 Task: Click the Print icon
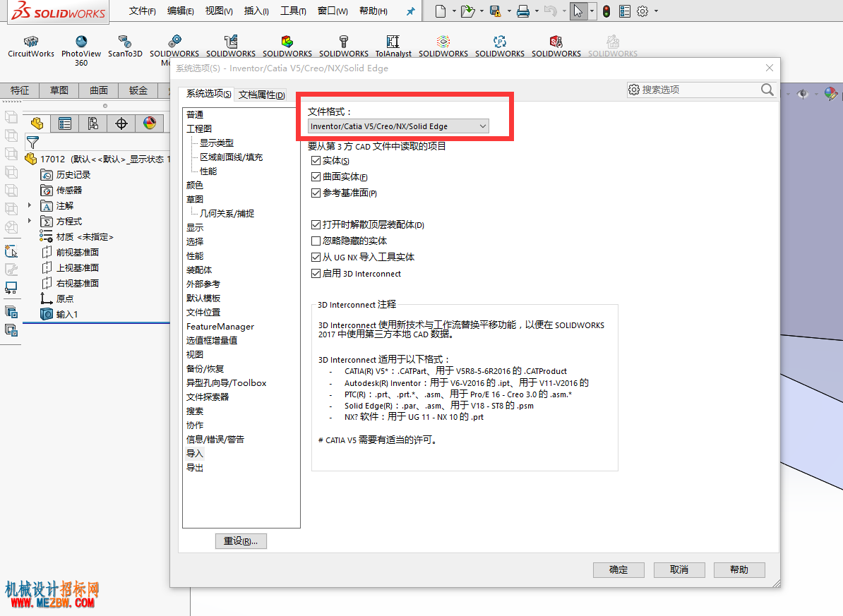[x=523, y=11]
